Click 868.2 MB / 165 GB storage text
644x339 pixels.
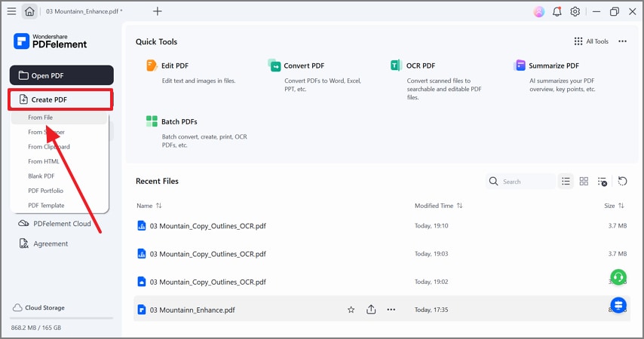(x=35, y=328)
